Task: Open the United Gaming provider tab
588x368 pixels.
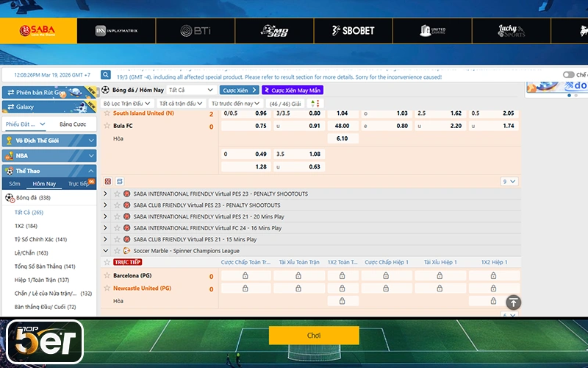Action: [432, 31]
